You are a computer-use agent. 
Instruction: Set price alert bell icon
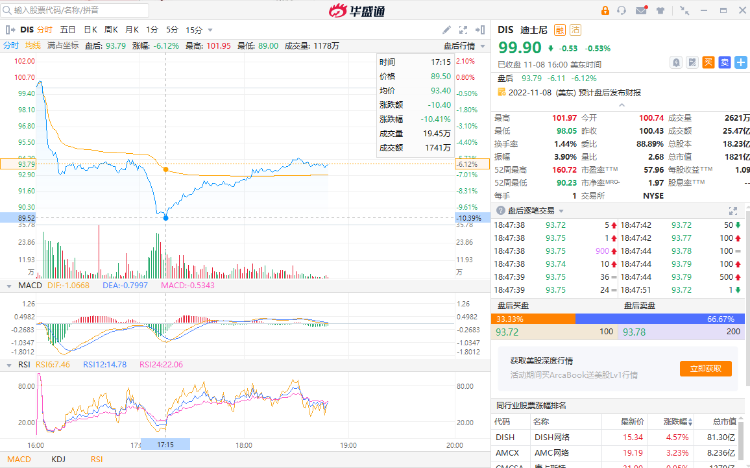[676, 62]
